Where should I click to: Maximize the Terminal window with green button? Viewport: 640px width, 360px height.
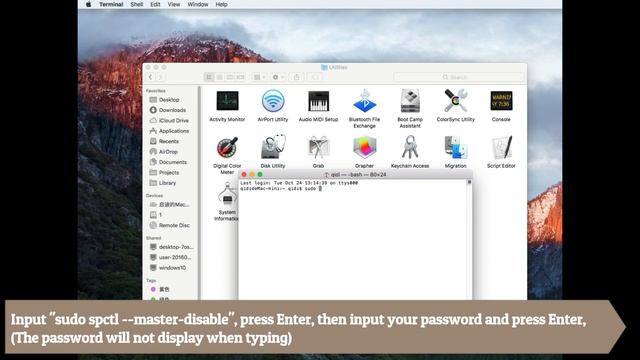click(x=260, y=175)
